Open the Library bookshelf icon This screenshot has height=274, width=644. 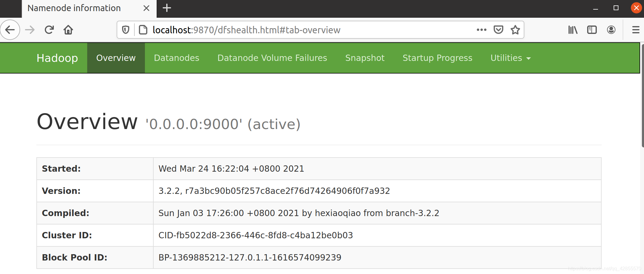pos(573,30)
